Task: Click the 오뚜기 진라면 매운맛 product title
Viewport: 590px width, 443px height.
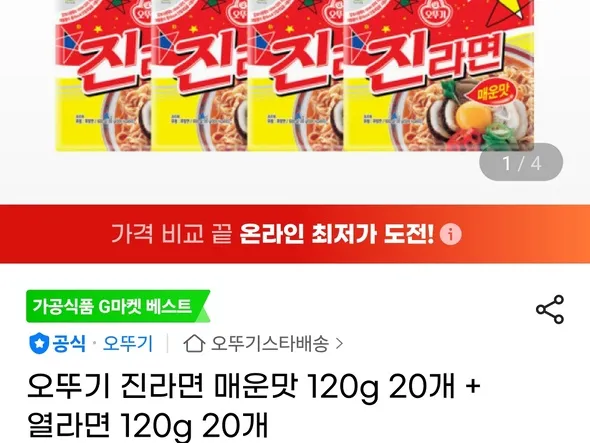Action: click(254, 386)
